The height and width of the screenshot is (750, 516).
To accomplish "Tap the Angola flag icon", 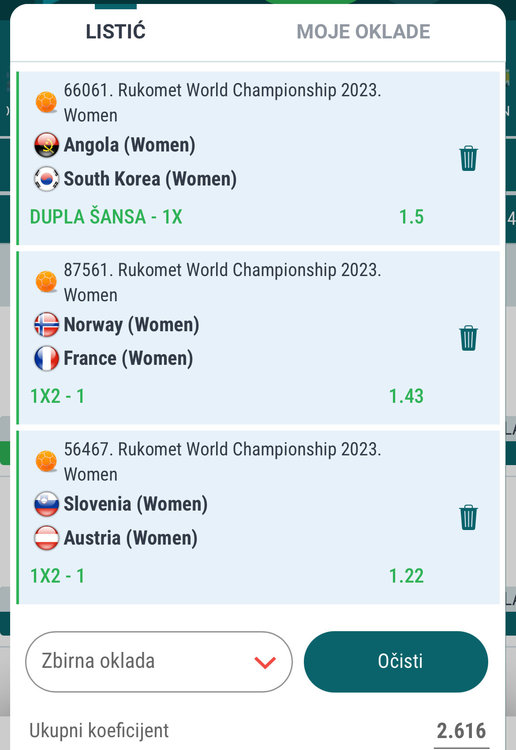I will point(46,145).
